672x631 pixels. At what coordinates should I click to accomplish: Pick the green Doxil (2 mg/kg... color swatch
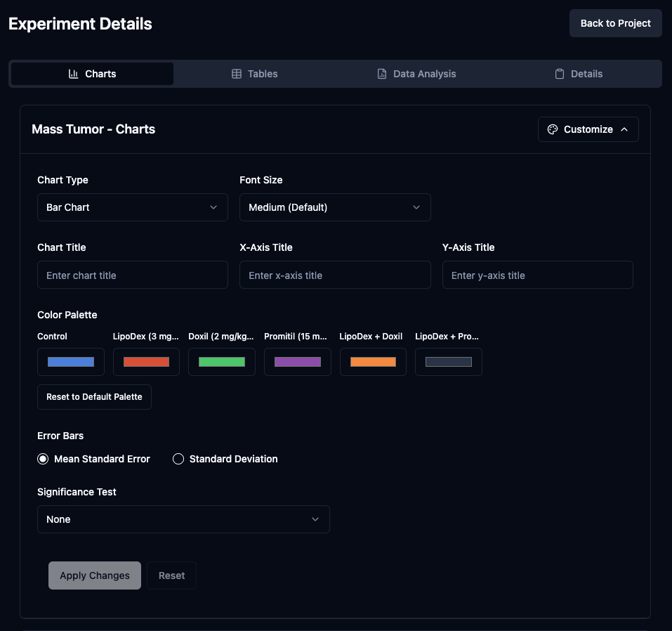[x=222, y=362]
